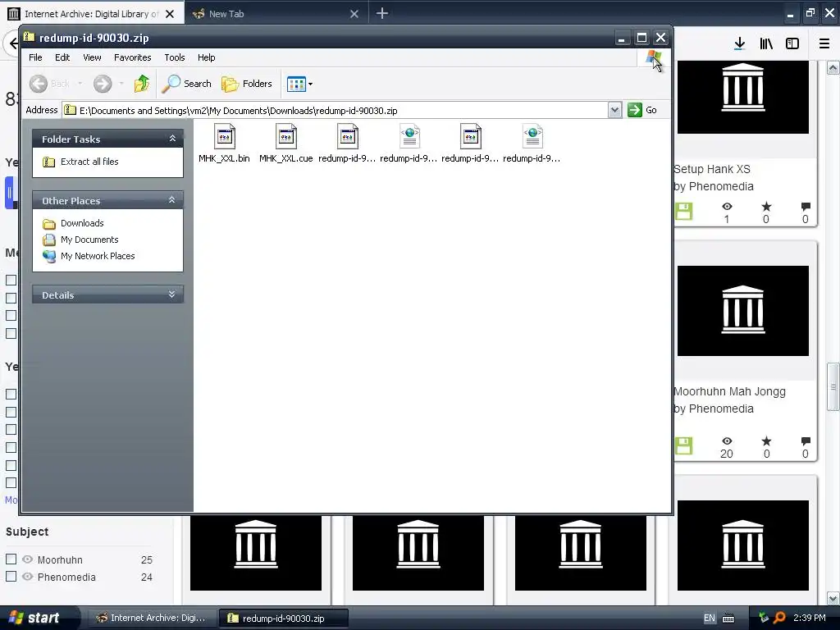Open the MHK_XXL.bin file icon
Screen dimensions: 840x630
225,137
